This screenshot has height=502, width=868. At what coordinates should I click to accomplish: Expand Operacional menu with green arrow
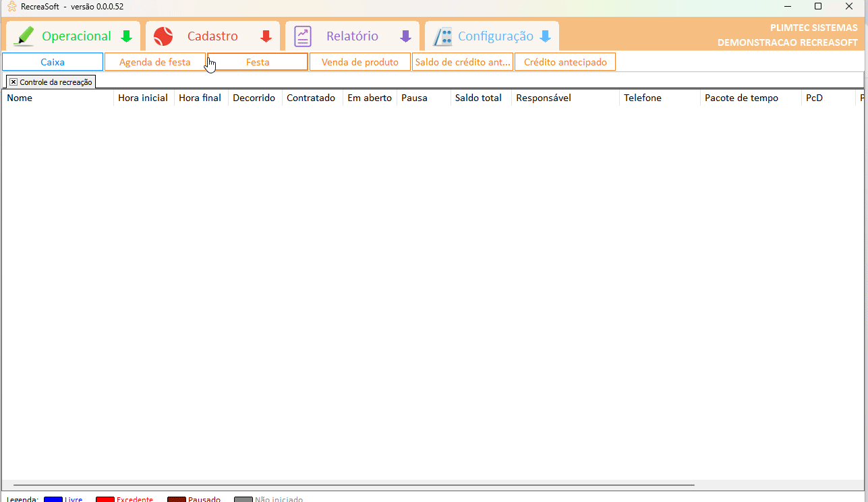(126, 36)
